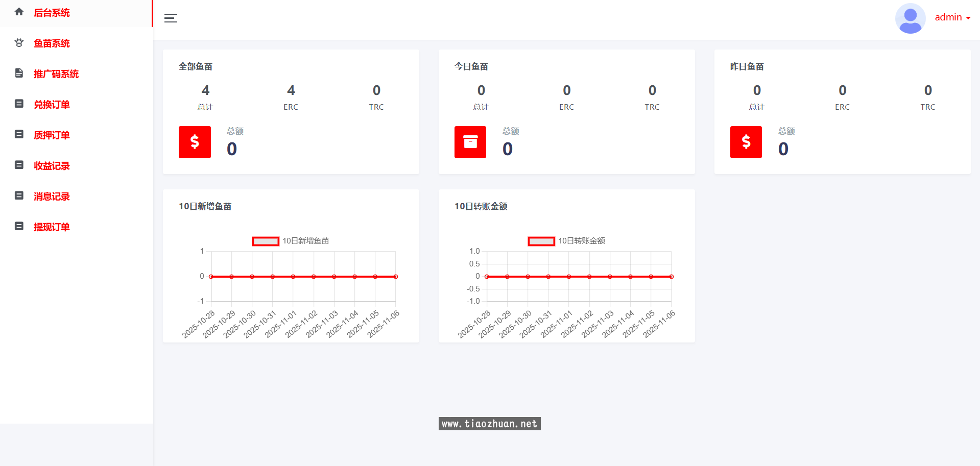Toggle the 10日新增鱼苗 legend label in the chart
This screenshot has height=466, width=980.
point(305,241)
